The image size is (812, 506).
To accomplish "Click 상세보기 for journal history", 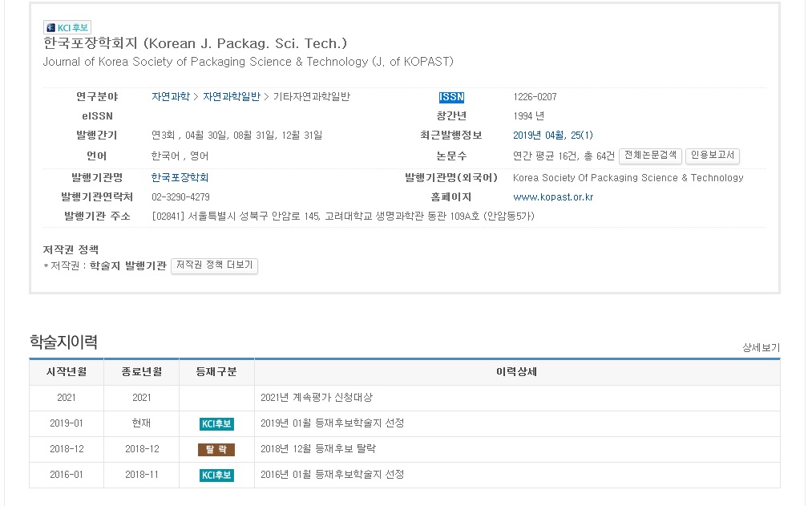I will [760, 348].
